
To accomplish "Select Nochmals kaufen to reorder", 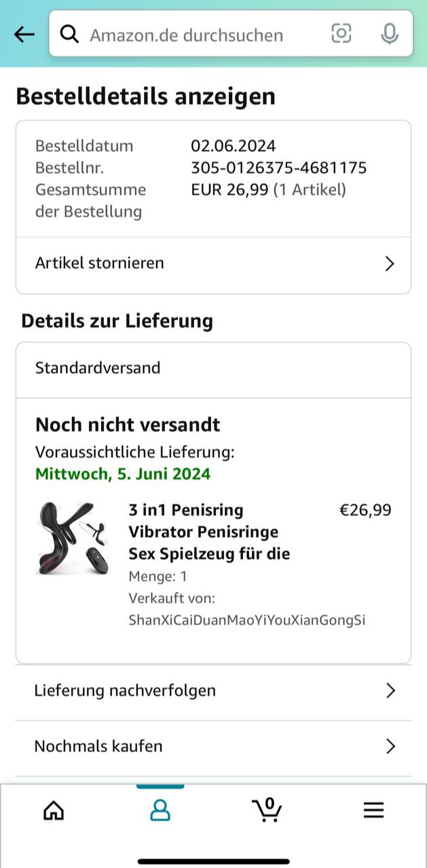I will point(98,746).
